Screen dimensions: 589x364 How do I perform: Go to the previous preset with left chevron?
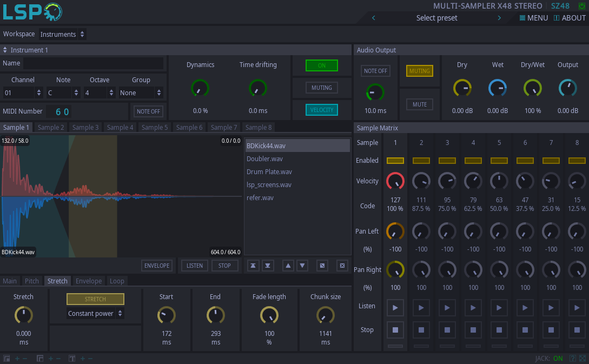pyautogui.click(x=374, y=18)
